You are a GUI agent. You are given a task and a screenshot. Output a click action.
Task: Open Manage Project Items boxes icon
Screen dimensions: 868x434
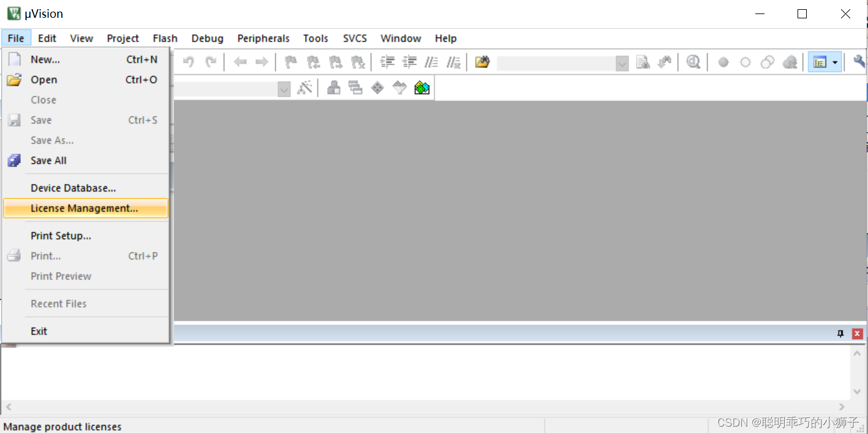(334, 88)
